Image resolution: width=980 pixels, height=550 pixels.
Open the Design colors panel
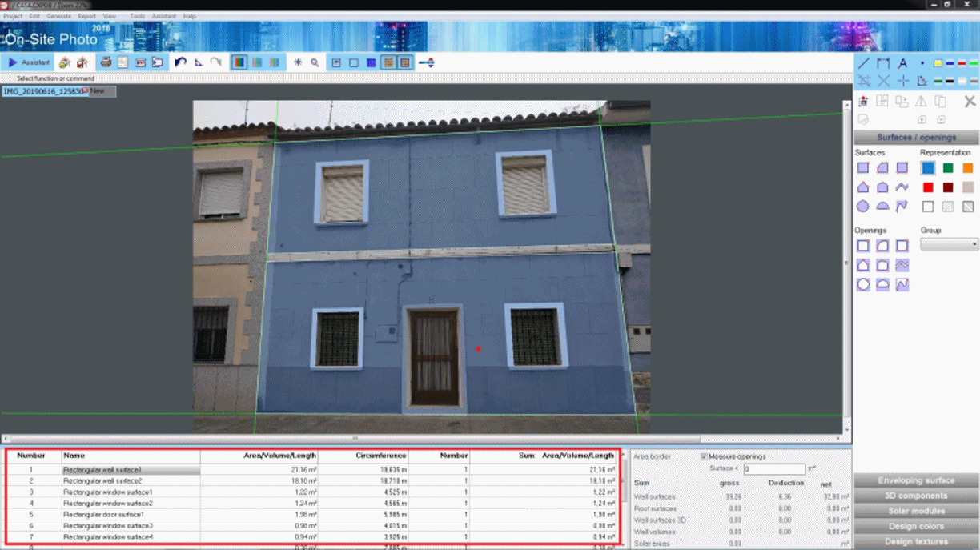tap(916, 526)
